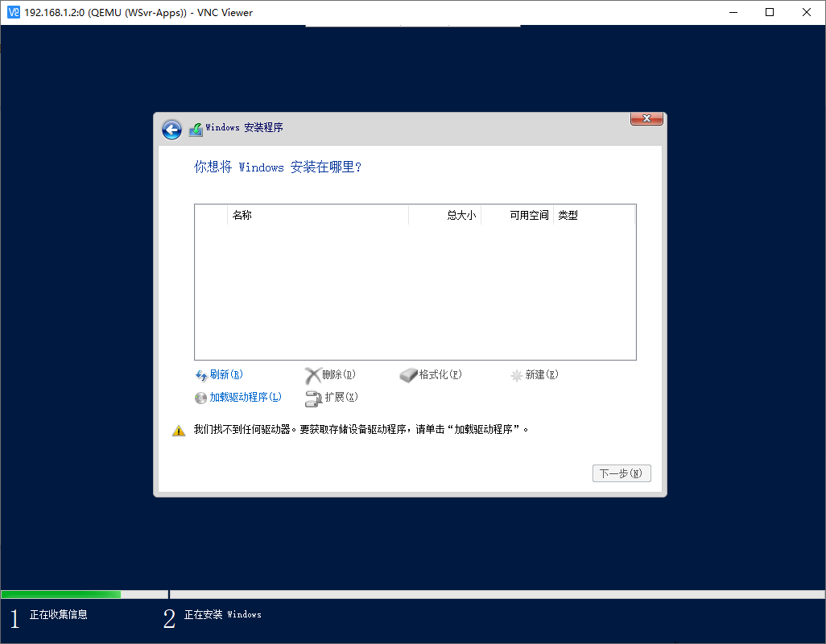Image resolution: width=826 pixels, height=644 pixels.
Task: Click the 可用空间 column header
Action: 517,215
